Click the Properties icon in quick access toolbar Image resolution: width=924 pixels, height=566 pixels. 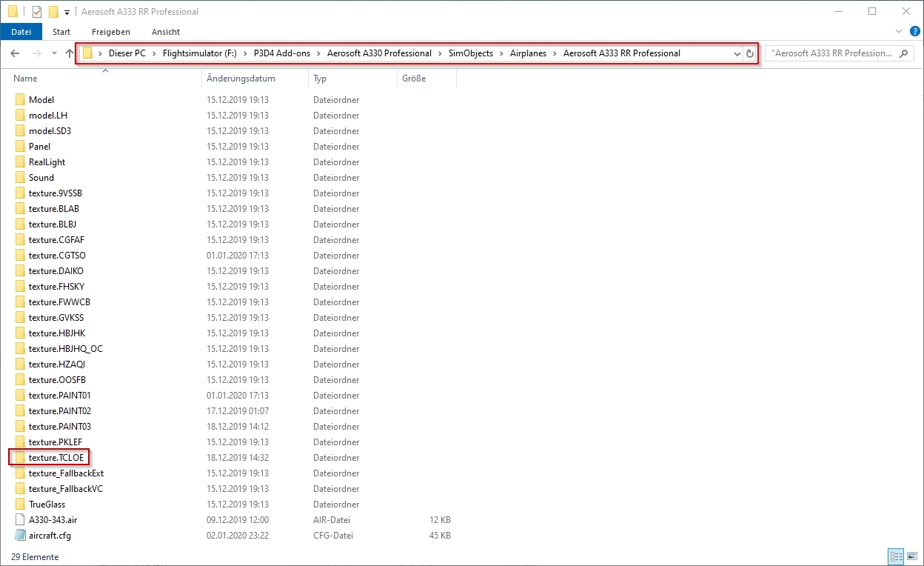(37, 12)
